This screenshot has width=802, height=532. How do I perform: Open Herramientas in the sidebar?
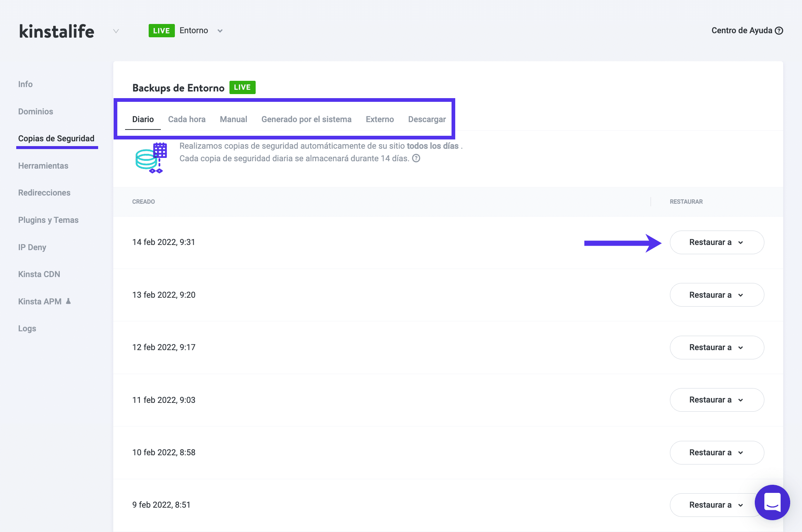(x=43, y=166)
